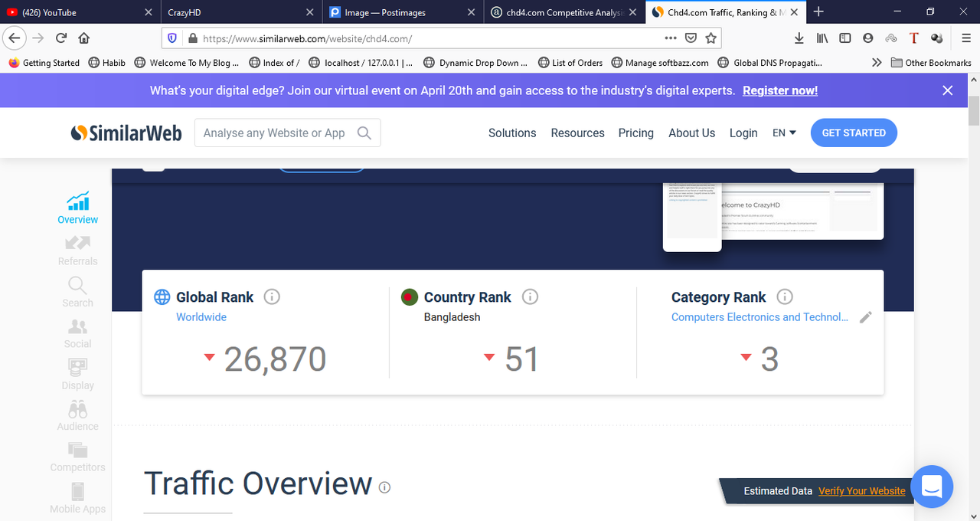
Task: Click the Global Rank value 26,870
Action: pyautogui.click(x=275, y=359)
